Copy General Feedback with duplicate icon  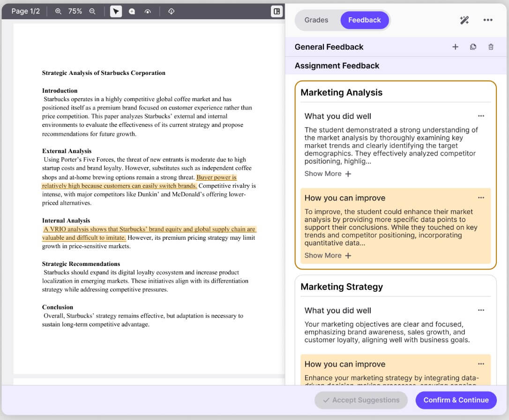pyautogui.click(x=473, y=47)
